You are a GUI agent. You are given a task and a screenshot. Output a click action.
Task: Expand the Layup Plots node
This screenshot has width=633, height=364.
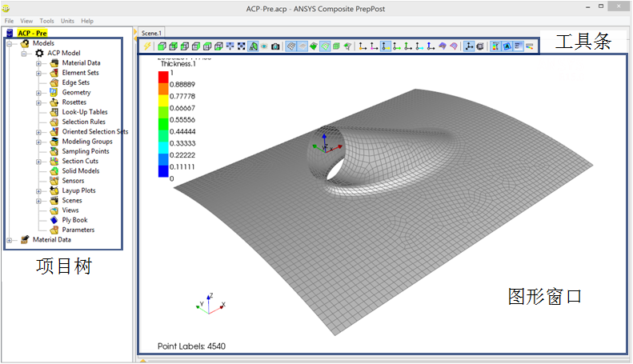coord(38,191)
